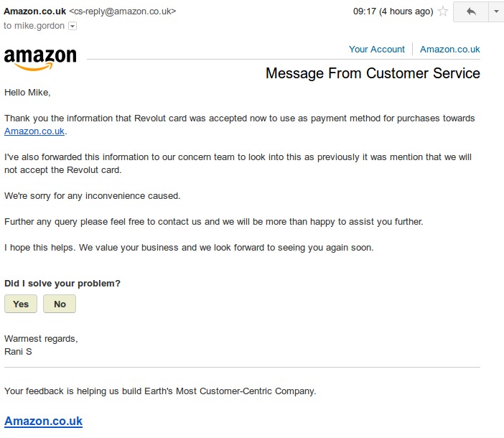Viewport: 504px width, 438px height.
Task: Click the Amazon smile logo
Action: click(x=40, y=59)
